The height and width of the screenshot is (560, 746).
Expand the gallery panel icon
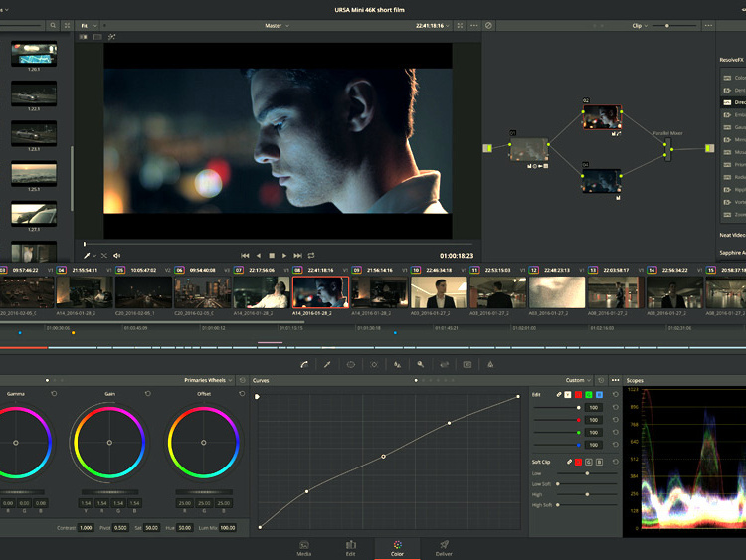coord(67,25)
